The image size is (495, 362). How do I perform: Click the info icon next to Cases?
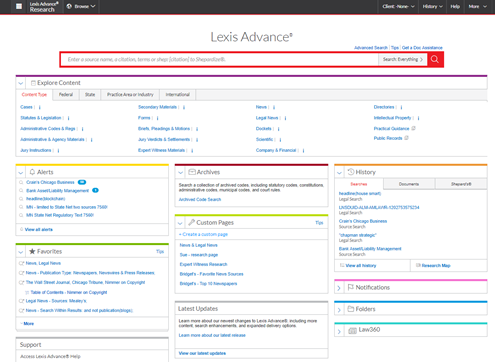point(40,107)
